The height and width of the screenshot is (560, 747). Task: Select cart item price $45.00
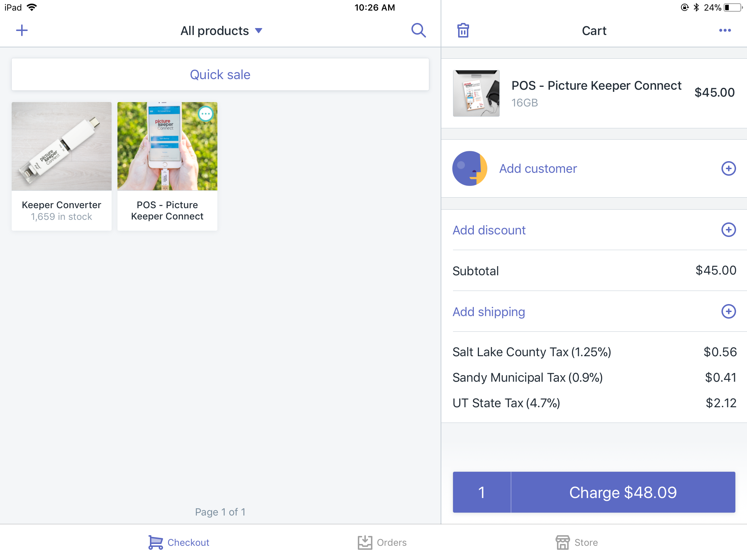(x=715, y=92)
